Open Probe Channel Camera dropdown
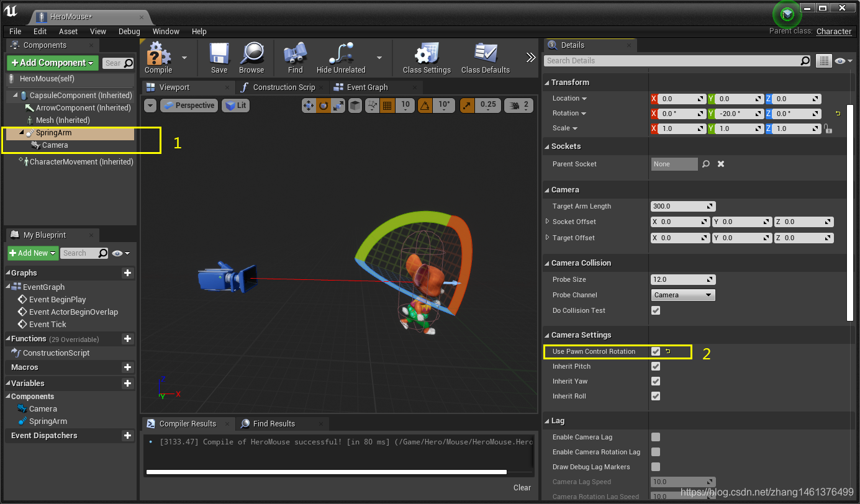860x504 pixels. 683,295
